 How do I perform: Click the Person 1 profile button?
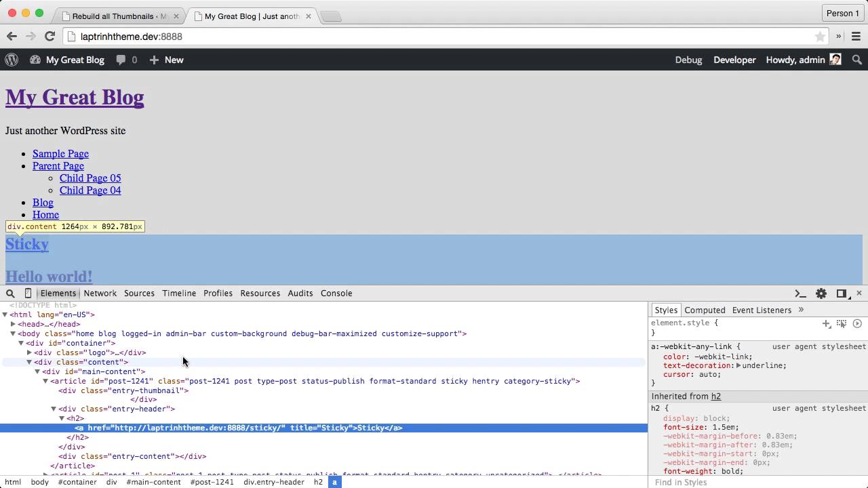[842, 13]
